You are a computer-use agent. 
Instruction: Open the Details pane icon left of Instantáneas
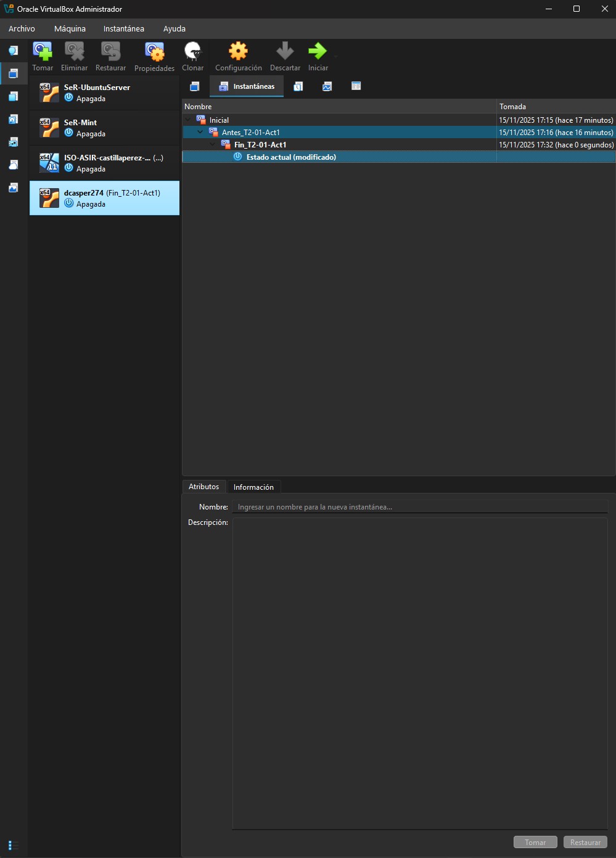pos(195,86)
